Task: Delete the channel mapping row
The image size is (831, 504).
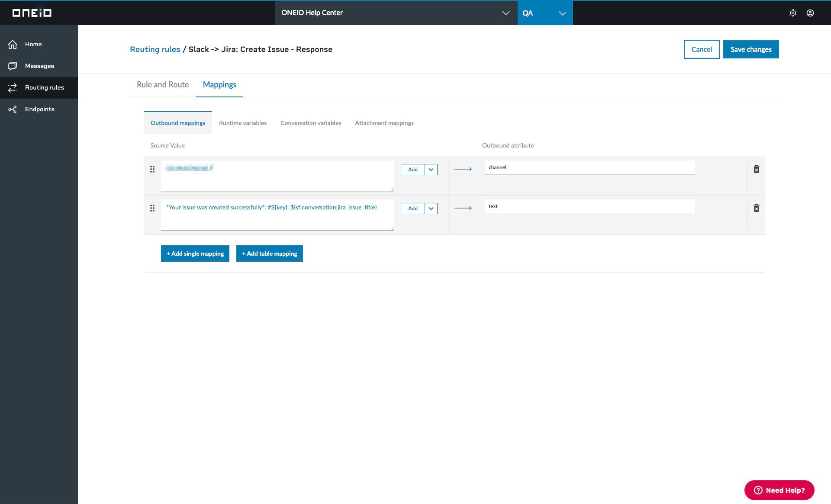Action: point(757,169)
